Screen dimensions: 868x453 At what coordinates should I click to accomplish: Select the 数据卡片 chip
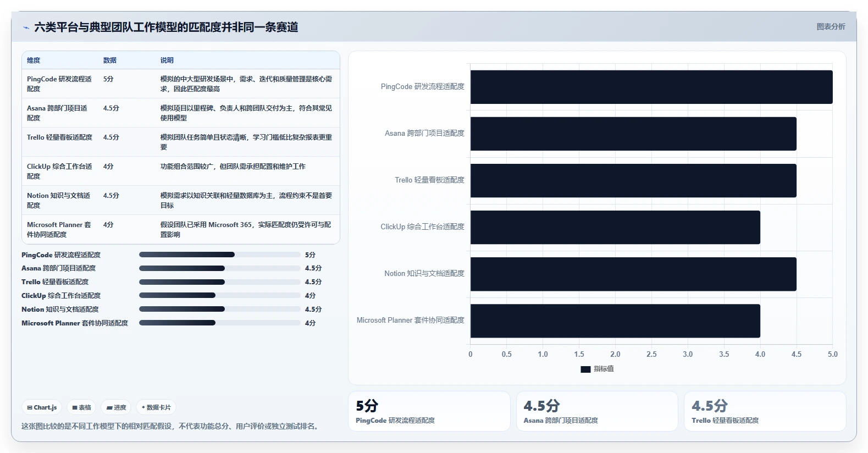click(x=156, y=407)
